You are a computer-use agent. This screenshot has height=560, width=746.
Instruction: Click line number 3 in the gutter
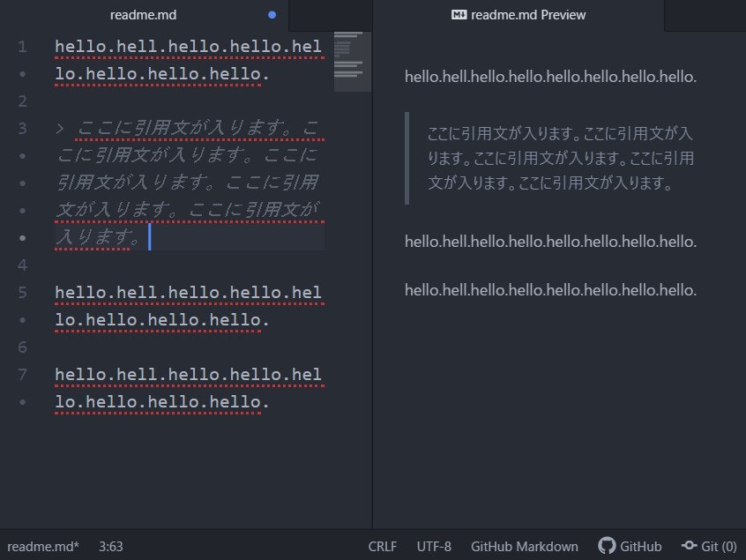pyautogui.click(x=22, y=129)
